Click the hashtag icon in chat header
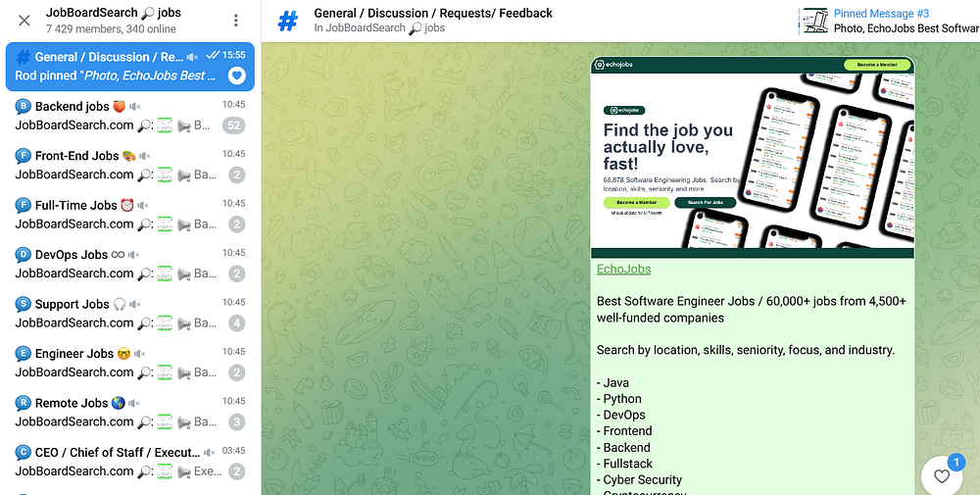This screenshot has height=495, width=980. tap(287, 21)
